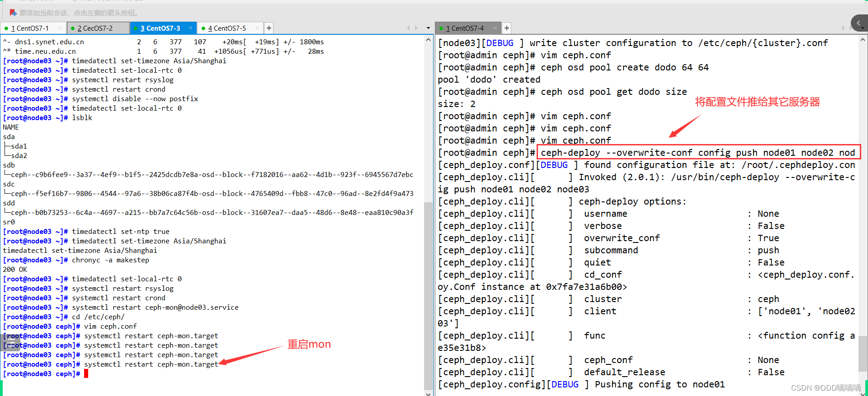The width and height of the screenshot is (868, 396).
Task: Click the 'push' subcommand value
Action: click(x=769, y=250)
